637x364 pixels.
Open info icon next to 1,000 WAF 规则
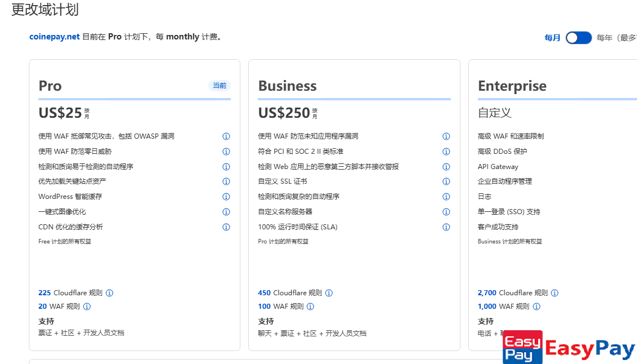[537, 307]
